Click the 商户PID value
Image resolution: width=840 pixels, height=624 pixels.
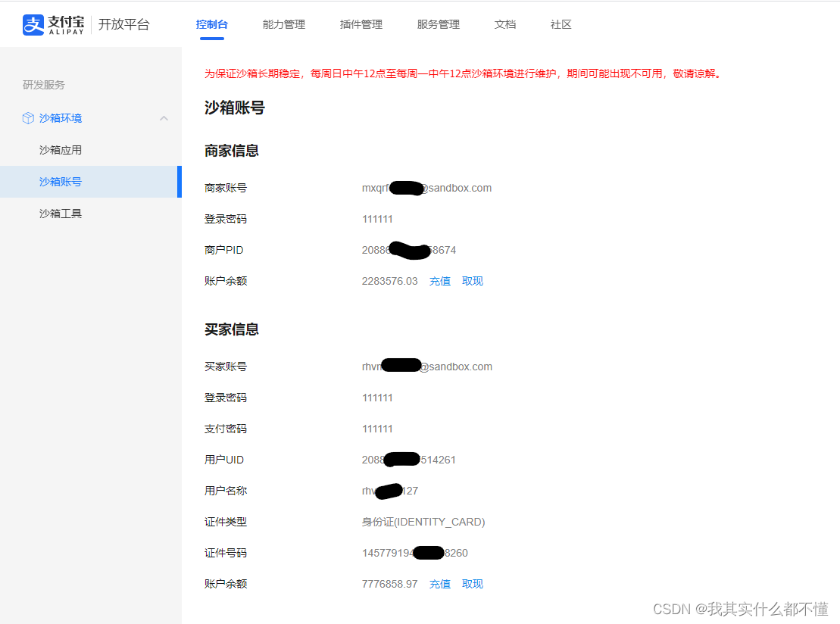(409, 250)
